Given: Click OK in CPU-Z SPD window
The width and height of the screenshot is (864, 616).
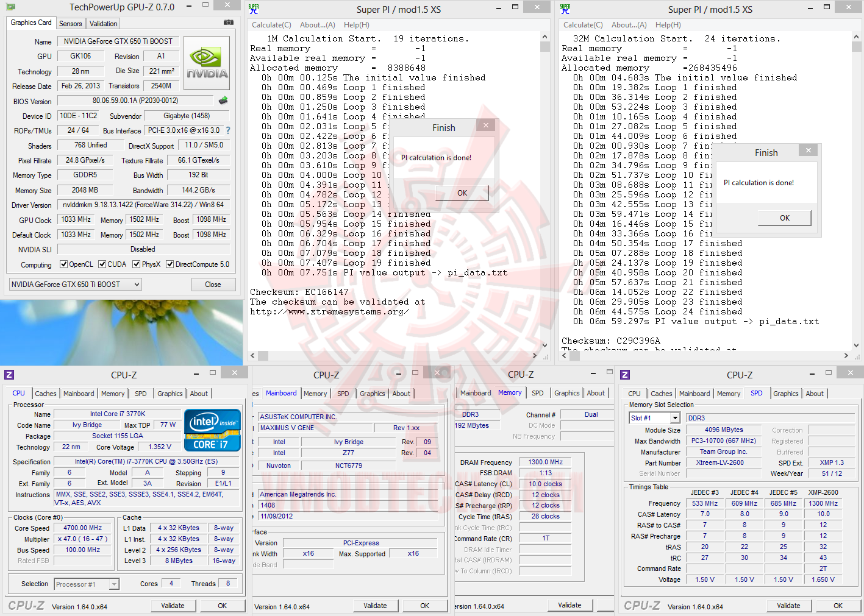Looking at the screenshot, I should [x=838, y=606].
